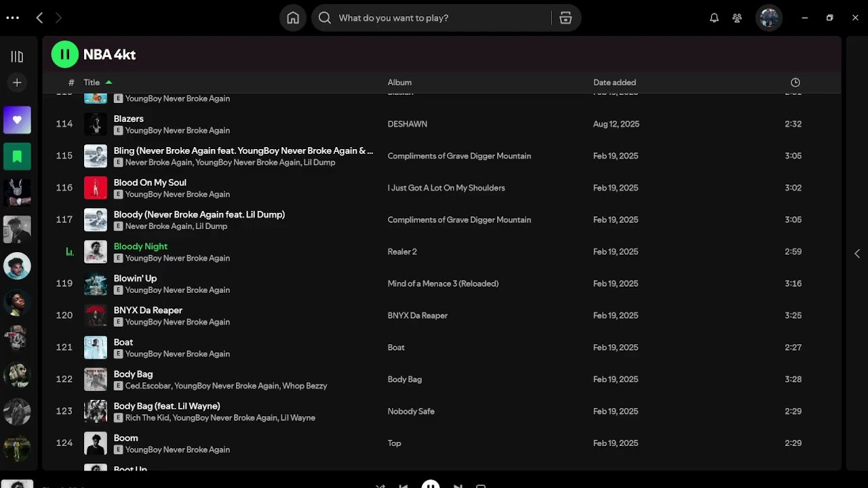Sort by Date added column
This screenshot has width=868, height=488.
tap(614, 83)
